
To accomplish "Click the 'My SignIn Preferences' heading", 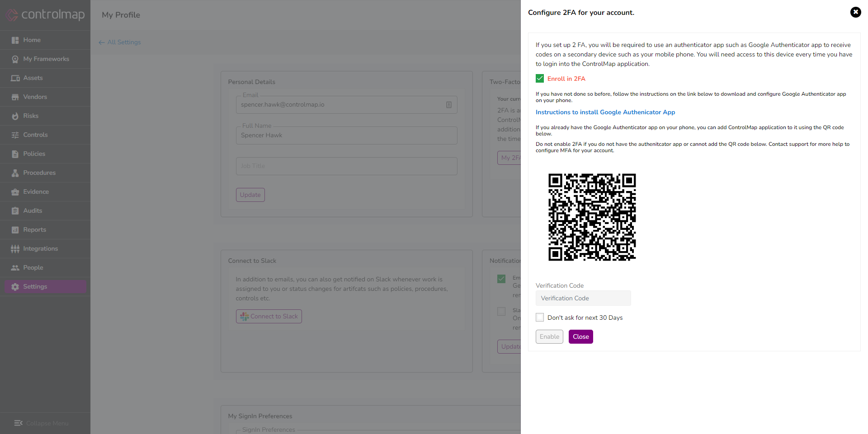I will pos(260,416).
